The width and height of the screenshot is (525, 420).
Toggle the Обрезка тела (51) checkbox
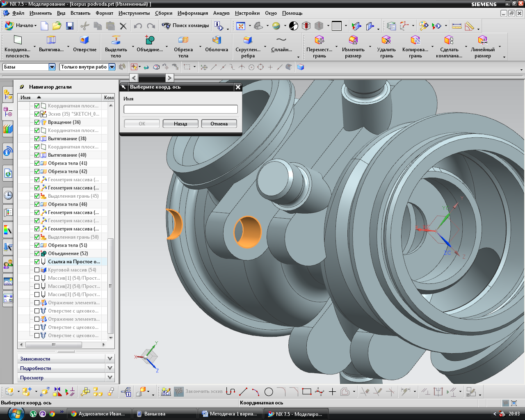tap(37, 245)
